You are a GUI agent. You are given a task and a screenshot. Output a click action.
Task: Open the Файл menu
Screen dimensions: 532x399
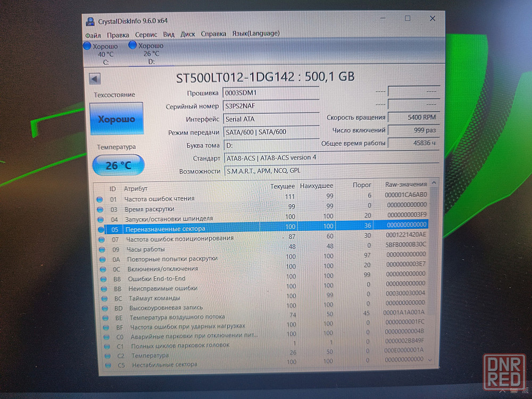click(x=93, y=35)
